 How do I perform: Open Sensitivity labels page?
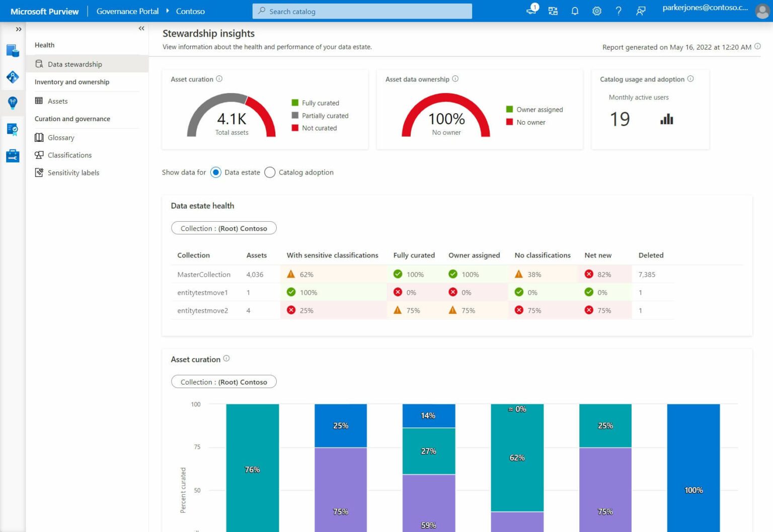(73, 172)
